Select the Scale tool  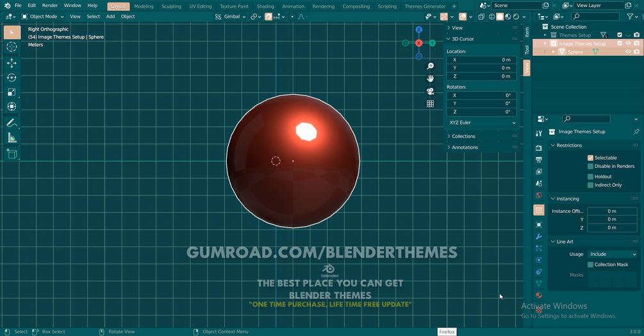point(12,92)
